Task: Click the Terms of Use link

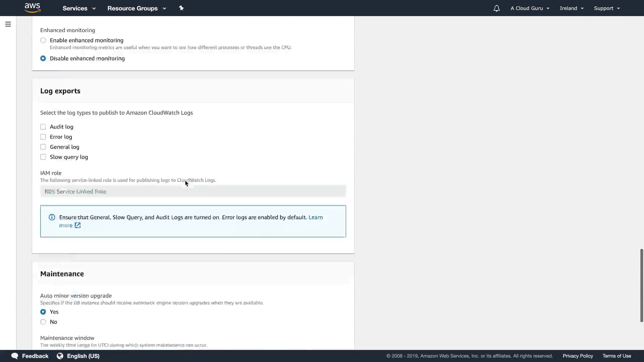Action: (x=616, y=356)
